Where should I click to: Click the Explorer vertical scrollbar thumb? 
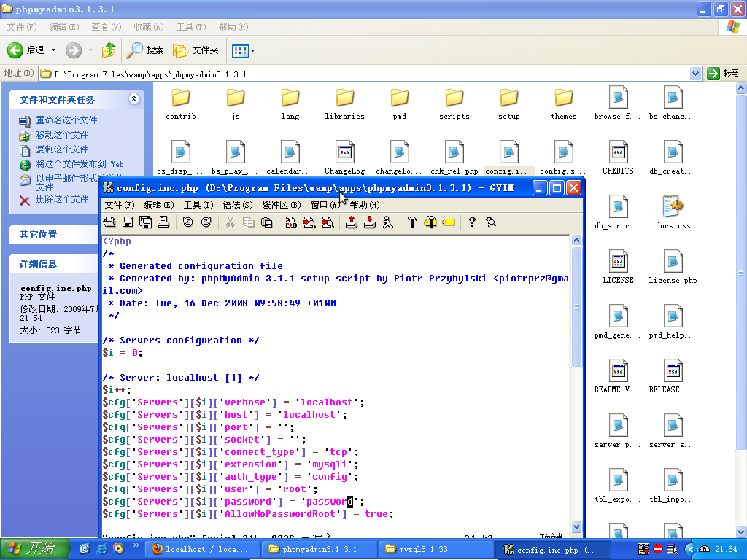pos(741,271)
